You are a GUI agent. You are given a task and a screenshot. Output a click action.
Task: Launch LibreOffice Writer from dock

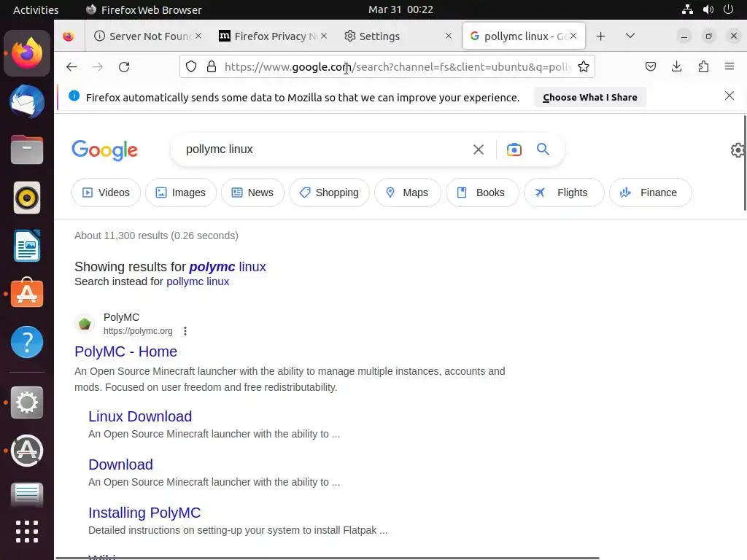27,246
